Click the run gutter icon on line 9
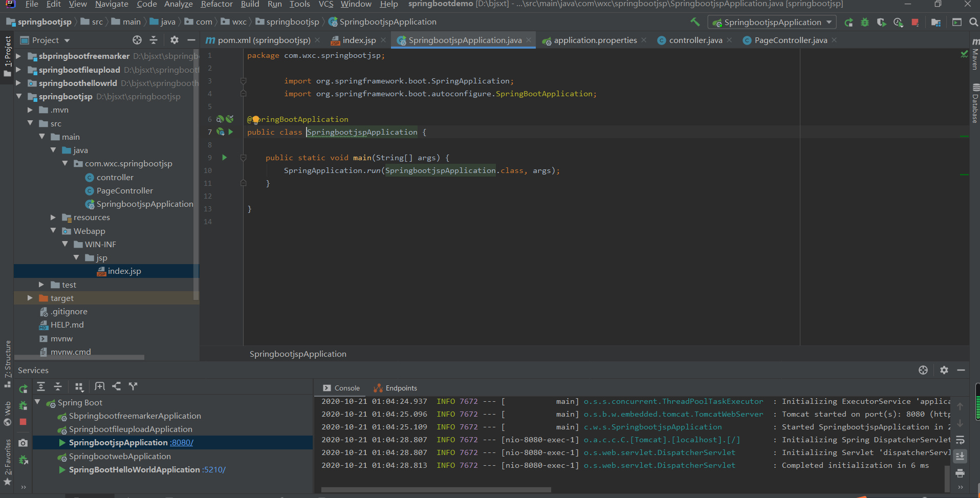This screenshot has height=498, width=980. click(224, 158)
